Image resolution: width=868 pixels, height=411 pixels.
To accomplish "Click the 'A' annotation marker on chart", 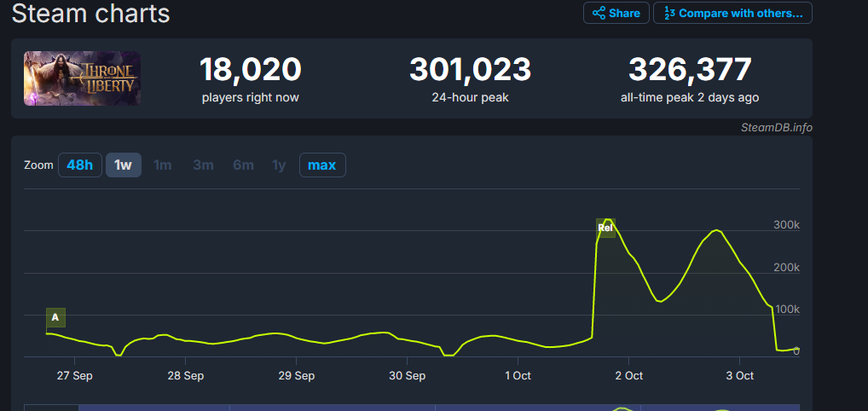I will 55,317.
